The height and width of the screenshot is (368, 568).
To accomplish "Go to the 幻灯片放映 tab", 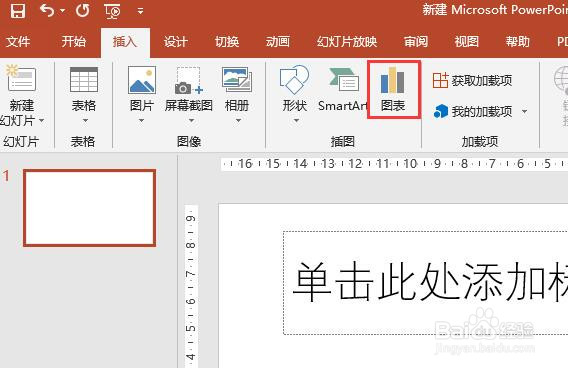I will [x=347, y=42].
